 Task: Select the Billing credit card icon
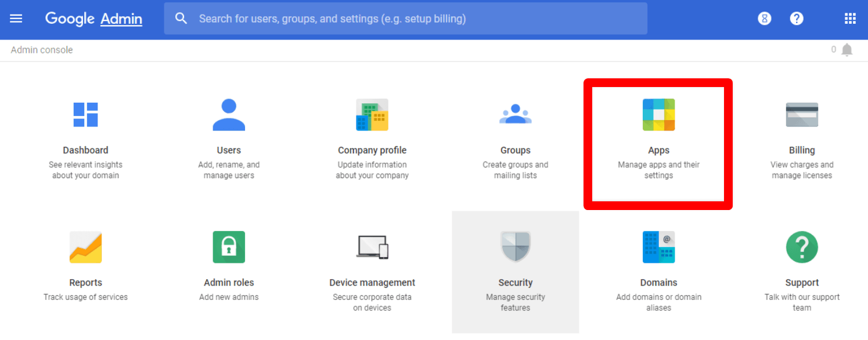click(802, 114)
